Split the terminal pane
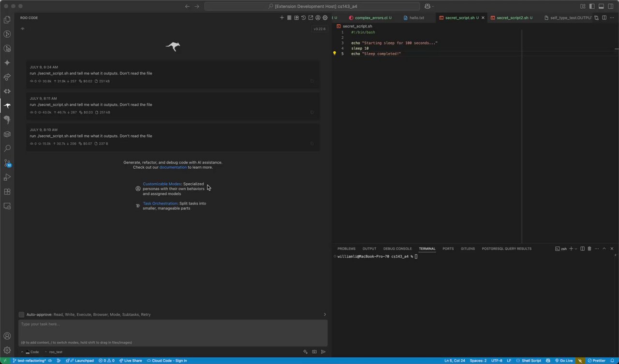This screenshot has height=364, width=619. pos(582,248)
